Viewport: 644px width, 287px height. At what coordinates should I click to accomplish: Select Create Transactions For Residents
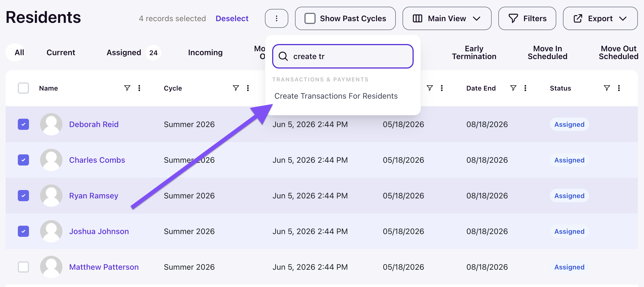[x=336, y=96]
